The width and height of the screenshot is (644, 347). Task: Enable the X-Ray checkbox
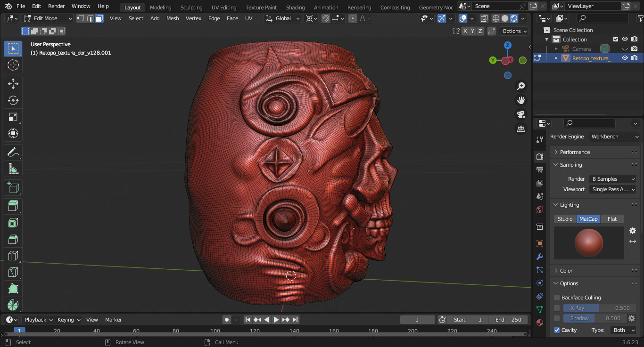click(557, 308)
